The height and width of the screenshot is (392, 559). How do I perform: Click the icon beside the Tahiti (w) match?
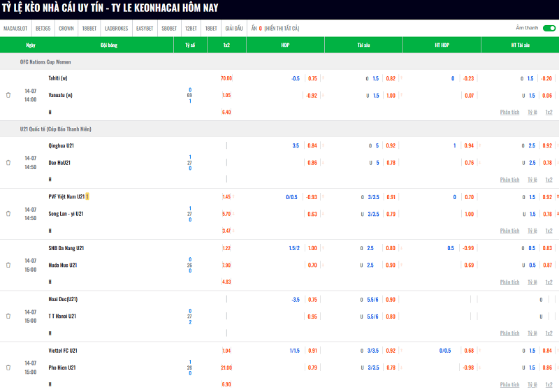click(x=8, y=95)
